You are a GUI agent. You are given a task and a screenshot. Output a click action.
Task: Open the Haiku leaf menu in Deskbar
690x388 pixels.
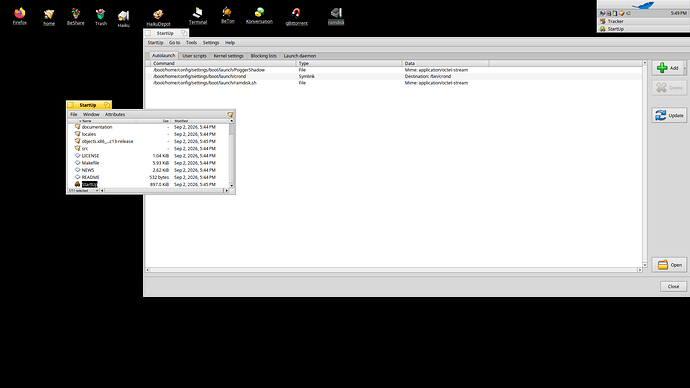(x=643, y=5)
